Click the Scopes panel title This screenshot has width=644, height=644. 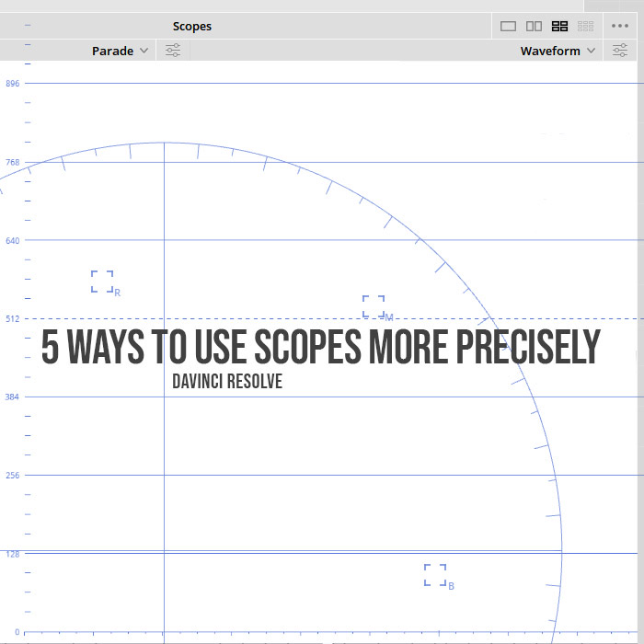[x=191, y=27]
